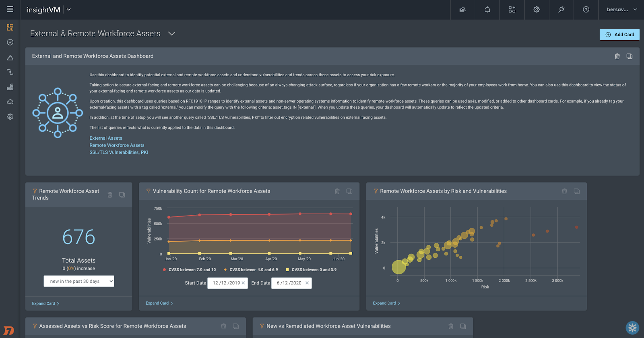Click the notifications bell icon
This screenshot has width=644, height=338.
(x=487, y=10)
